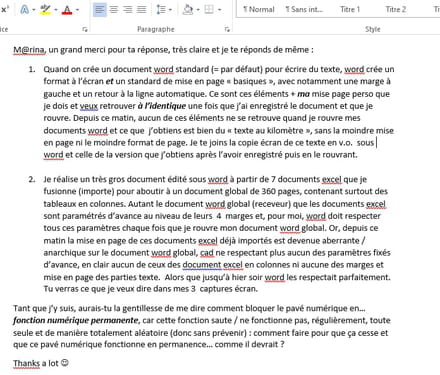Click the underlined word 'cad' in item 2
The height and width of the screenshot is (375, 440).
pos(207,253)
